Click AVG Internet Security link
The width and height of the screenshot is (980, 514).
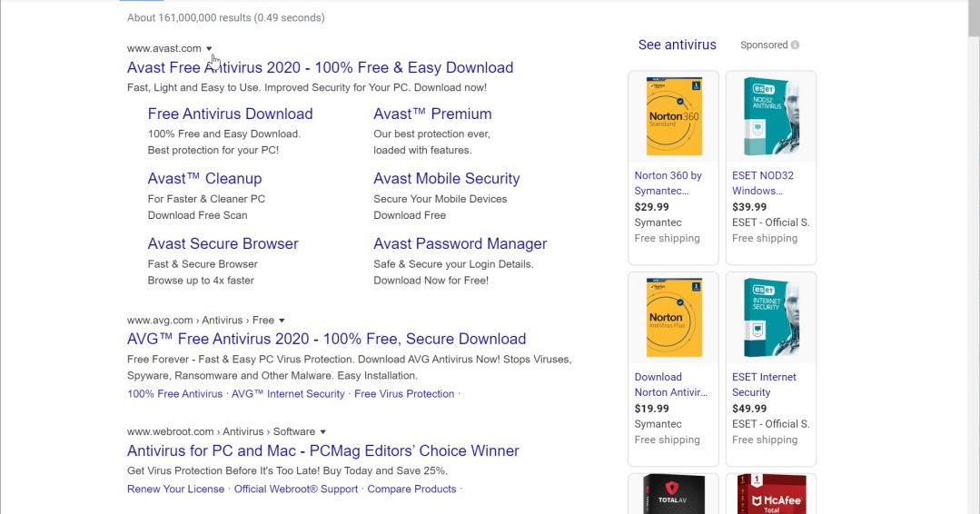point(288,394)
